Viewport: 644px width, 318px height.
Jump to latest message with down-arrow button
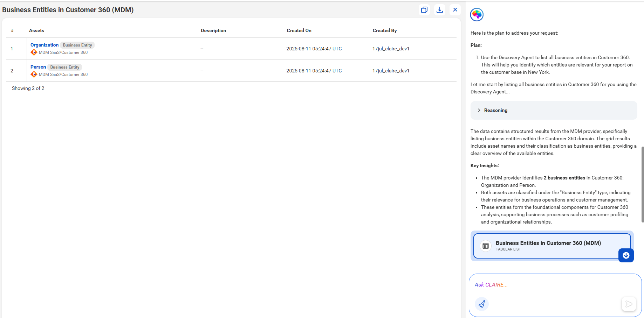coord(626,255)
